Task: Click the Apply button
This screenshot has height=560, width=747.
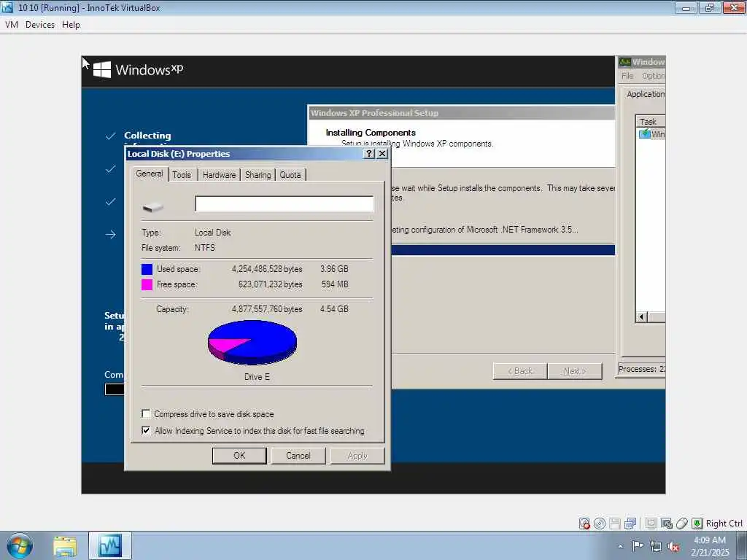Action: [357, 456]
